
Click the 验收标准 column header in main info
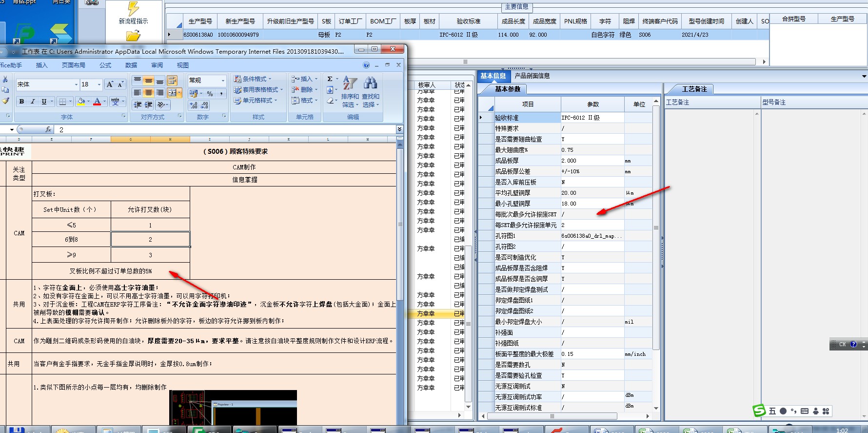[468, 21]
